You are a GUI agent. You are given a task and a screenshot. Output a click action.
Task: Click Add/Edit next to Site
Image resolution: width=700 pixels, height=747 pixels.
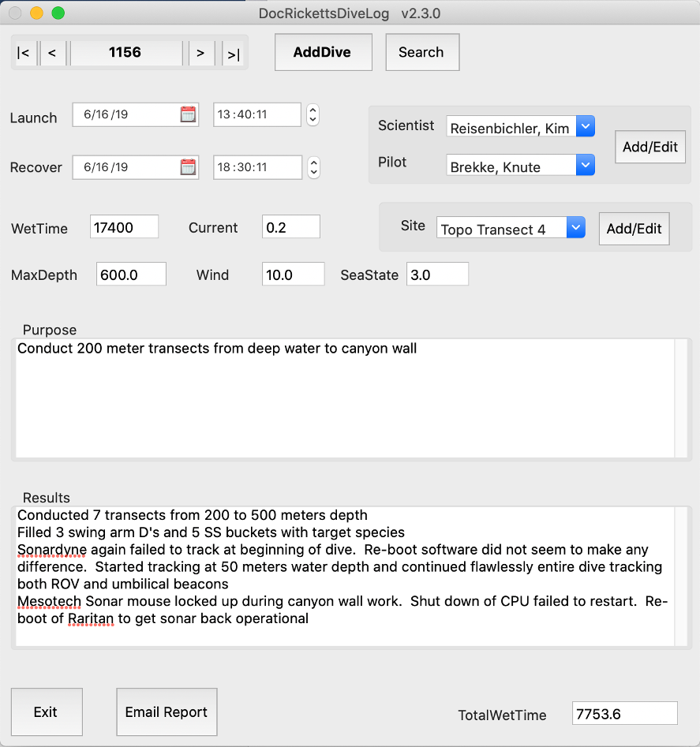coord(634,229)
